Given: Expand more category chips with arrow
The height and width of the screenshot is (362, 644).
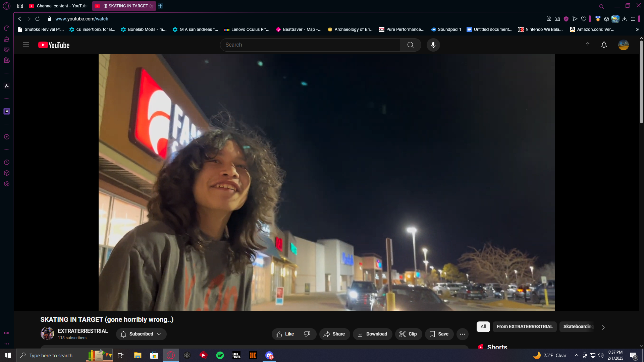Looking at the screenshot, I should (x=603, y=327).
